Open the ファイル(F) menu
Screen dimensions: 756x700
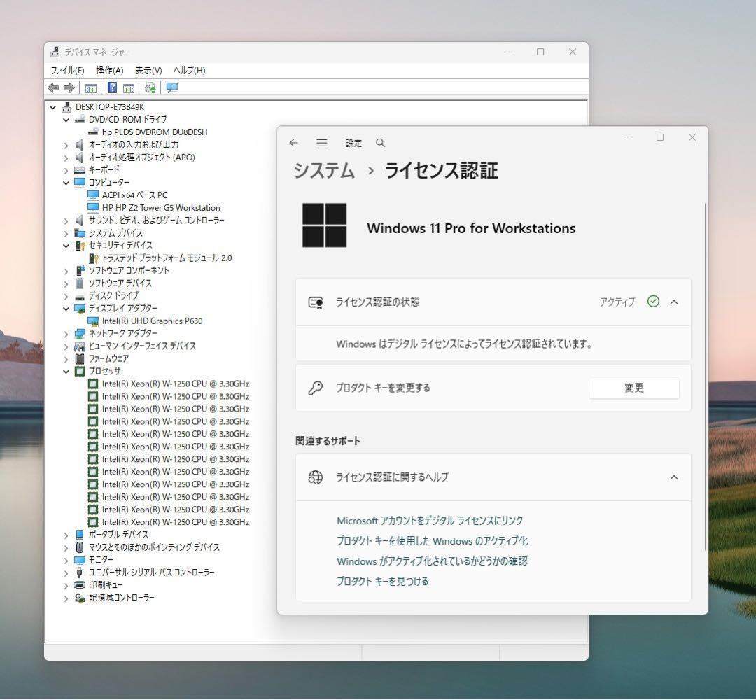[x=66, y=70]
